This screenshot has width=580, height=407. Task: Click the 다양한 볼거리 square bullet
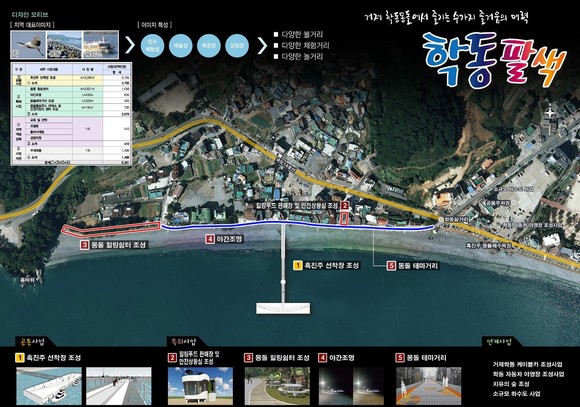[276, 34]
